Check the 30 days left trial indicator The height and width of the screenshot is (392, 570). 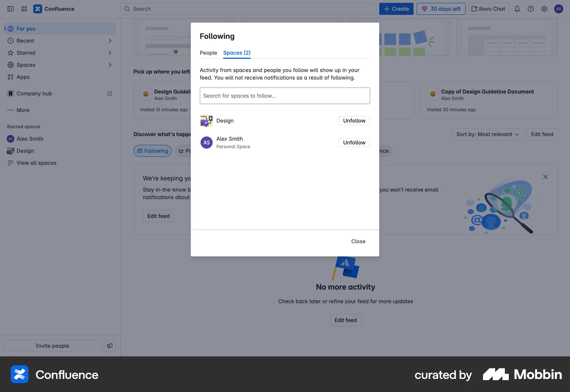click(441, 9)
